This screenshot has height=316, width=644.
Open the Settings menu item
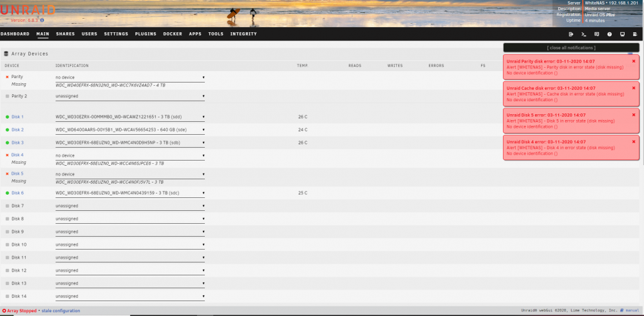[x=116, y=34]
